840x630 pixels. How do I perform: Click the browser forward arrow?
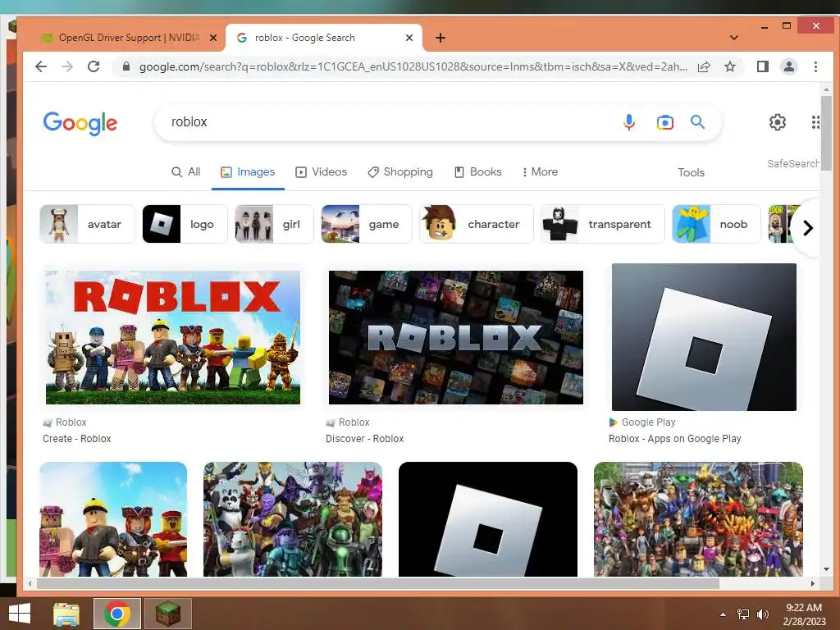(x=67, y=66)
